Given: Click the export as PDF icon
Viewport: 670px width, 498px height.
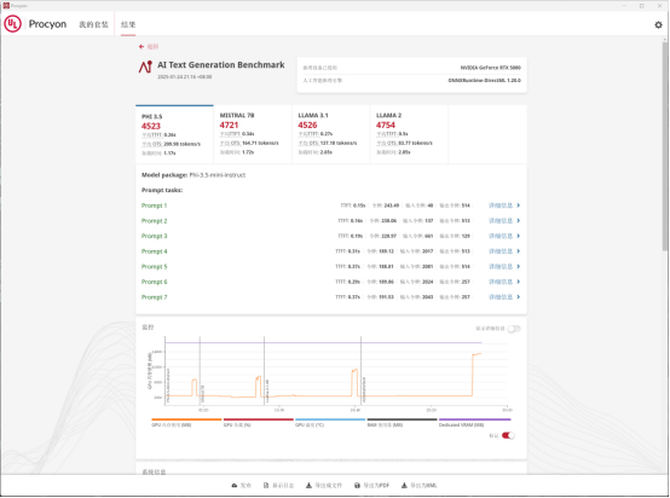Looking at the screenshot, I should pyautogui.click(x=358, y=484).
